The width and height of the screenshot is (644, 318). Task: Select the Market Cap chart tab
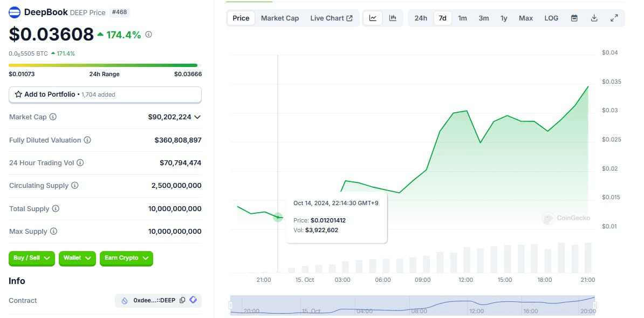(280, 18)
